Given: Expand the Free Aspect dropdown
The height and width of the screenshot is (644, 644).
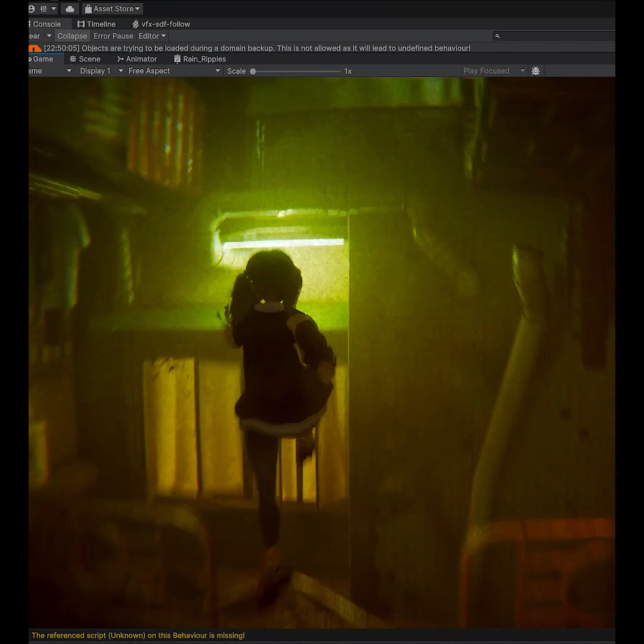Looking at the screenshot, I should click(x=174, y=71).
